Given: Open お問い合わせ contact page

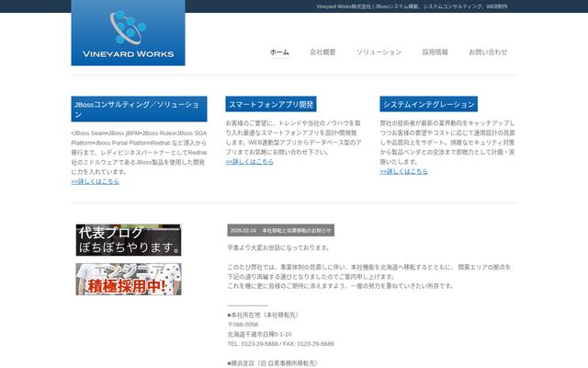Looking at the screenshot, I should [488, 52].
